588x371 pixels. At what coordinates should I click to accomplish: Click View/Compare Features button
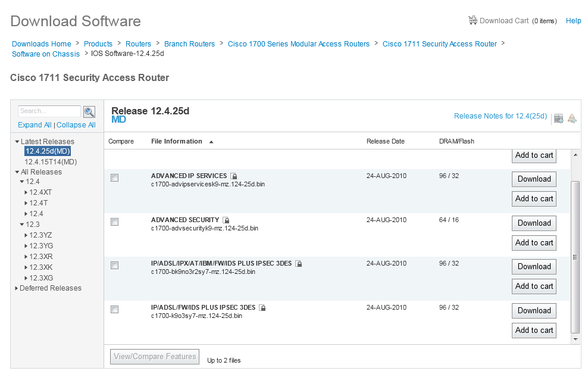click(x=155, y=357)
